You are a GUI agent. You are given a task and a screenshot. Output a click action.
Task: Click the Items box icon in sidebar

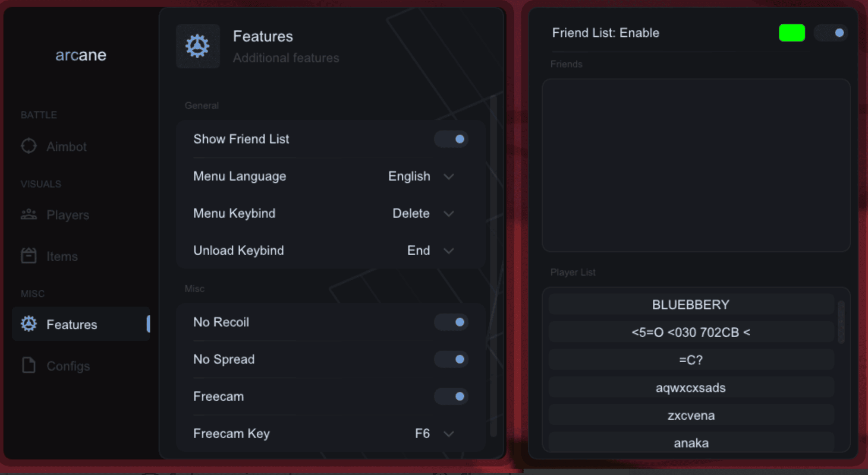pyautogui.click(x=29, y=256)
